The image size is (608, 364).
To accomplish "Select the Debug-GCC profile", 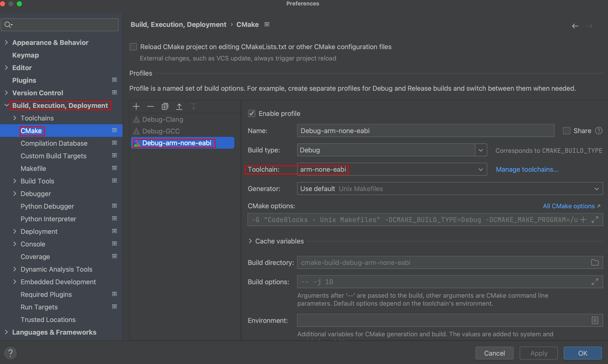I will click(161, 131).
